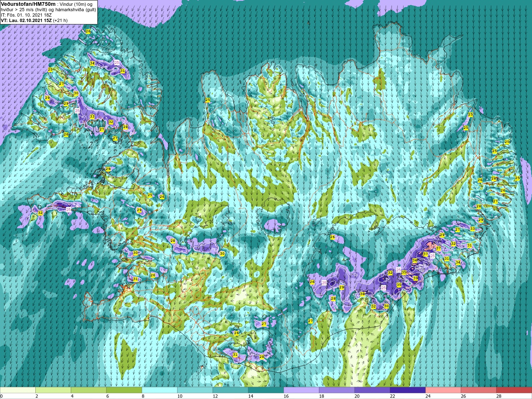The height and width of the screenshot is (399, 532).
Task: Click the legend tick label '28'
Action: [499, 396]
